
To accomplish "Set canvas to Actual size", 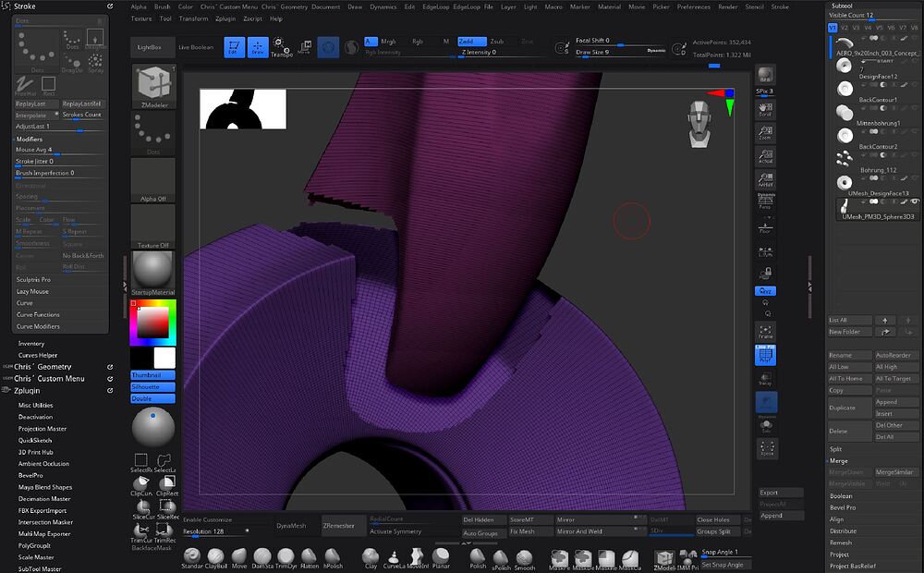I will click(x=765, y=156).
